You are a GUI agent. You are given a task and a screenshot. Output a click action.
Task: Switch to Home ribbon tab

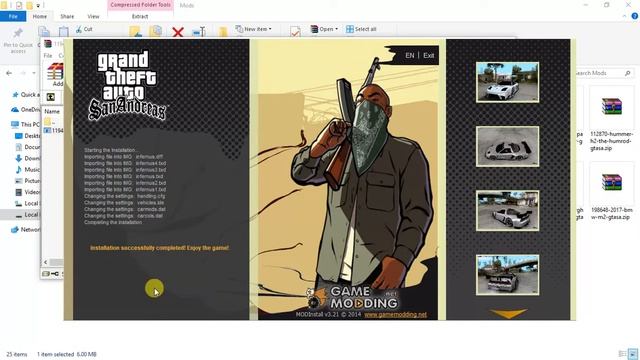click(x=40, y=16)
